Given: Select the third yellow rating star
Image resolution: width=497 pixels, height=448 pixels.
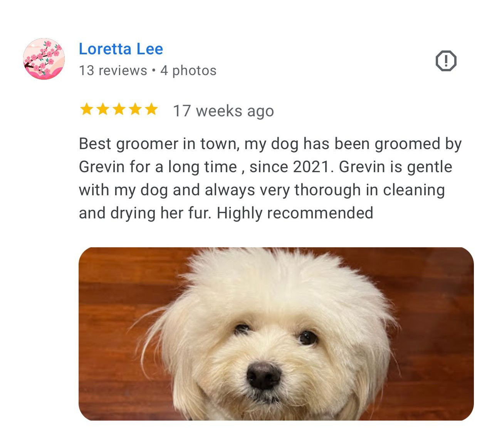Looking at the screenshot, I should [x=119, y=109].
